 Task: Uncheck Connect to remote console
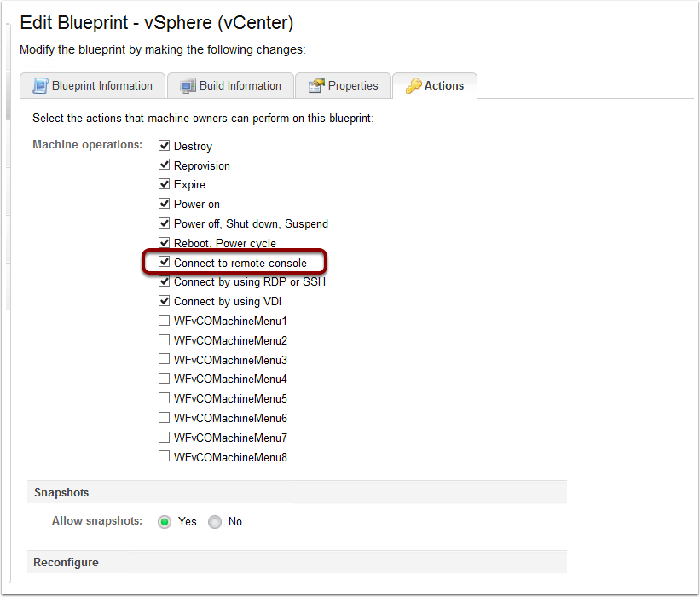click(x=165, y=262)
